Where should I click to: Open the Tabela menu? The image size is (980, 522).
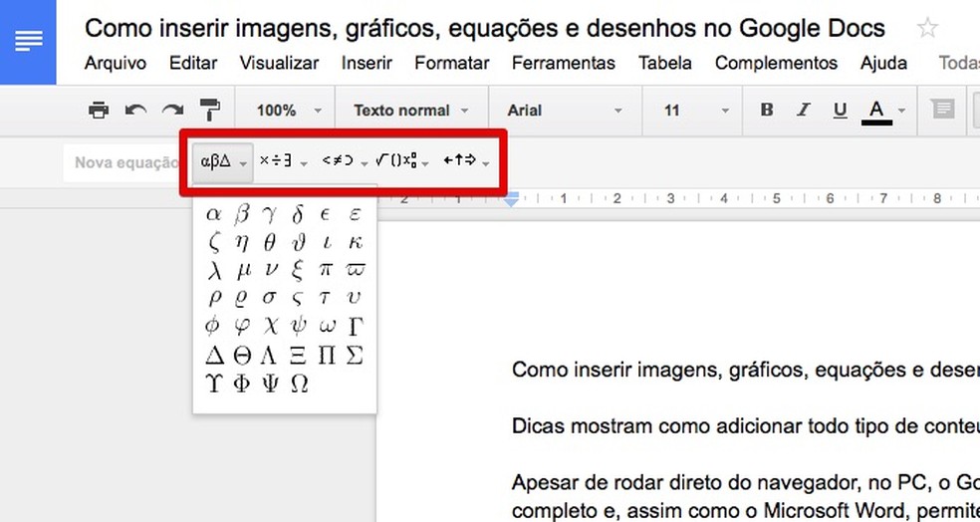665,63
